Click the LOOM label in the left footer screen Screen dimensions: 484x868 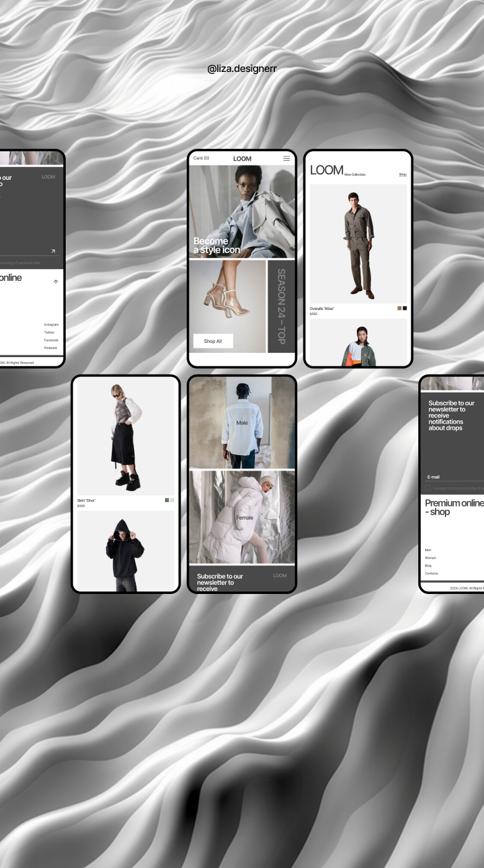48,177
